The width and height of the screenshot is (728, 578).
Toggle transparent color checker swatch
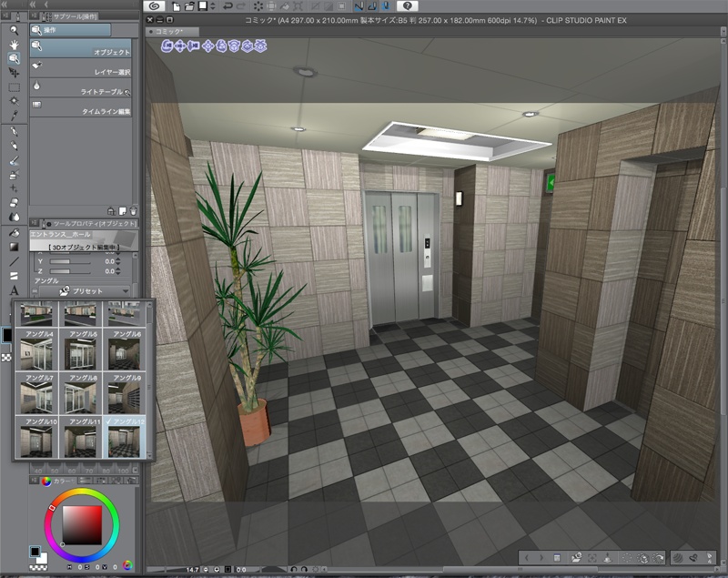pyautogui.click(x=6, y=357)
